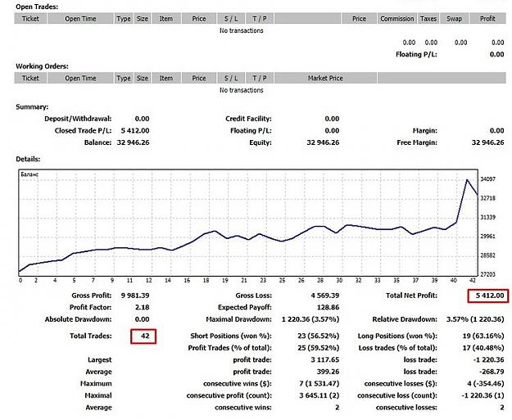The height and width of the screenshot is (420, 512).
Task: Click consecutive losses value 4 (-354.46)
Action: coord(486,384)
